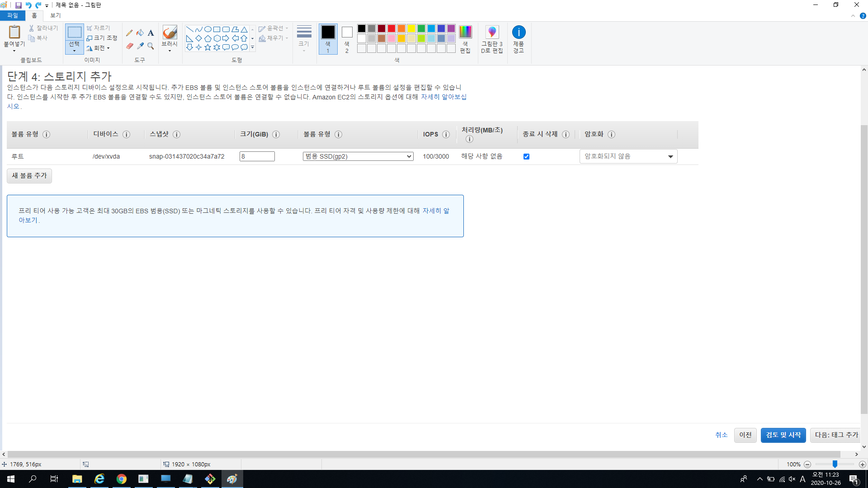Select the Magnifier tool

(151, 46)
